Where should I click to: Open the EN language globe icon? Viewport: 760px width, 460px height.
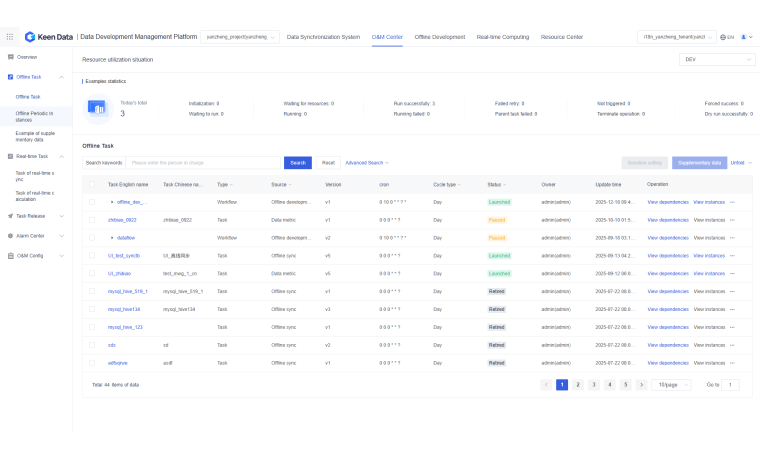click(x=723, y=37)
